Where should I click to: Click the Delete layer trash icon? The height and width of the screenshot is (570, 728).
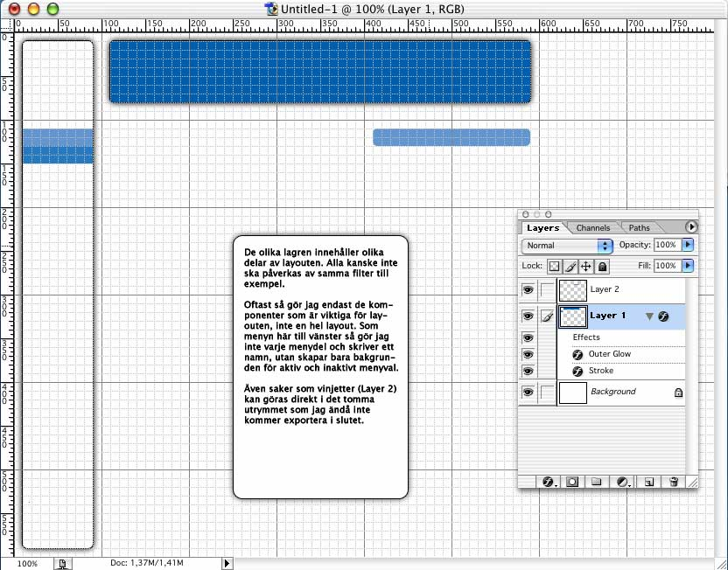point(674,481)
